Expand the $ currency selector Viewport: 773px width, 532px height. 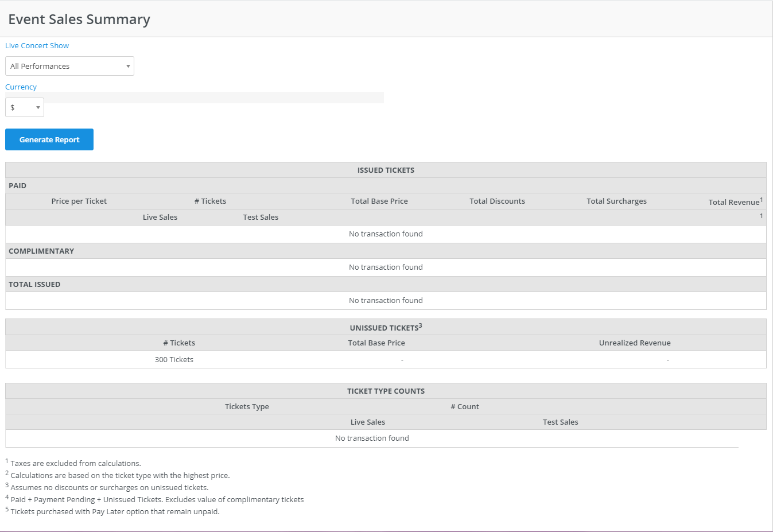25,107
